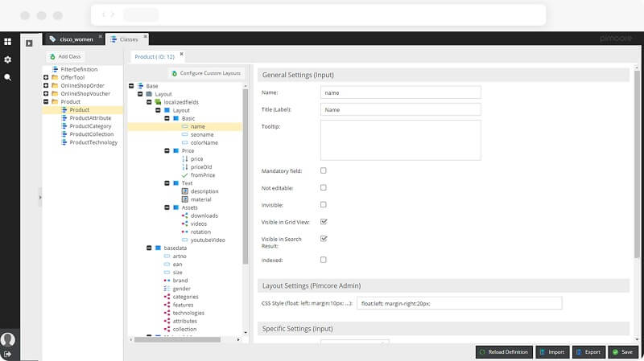644x361 pixels.
Task: Open the user avatar profile icon
Action: pos(7,339)
